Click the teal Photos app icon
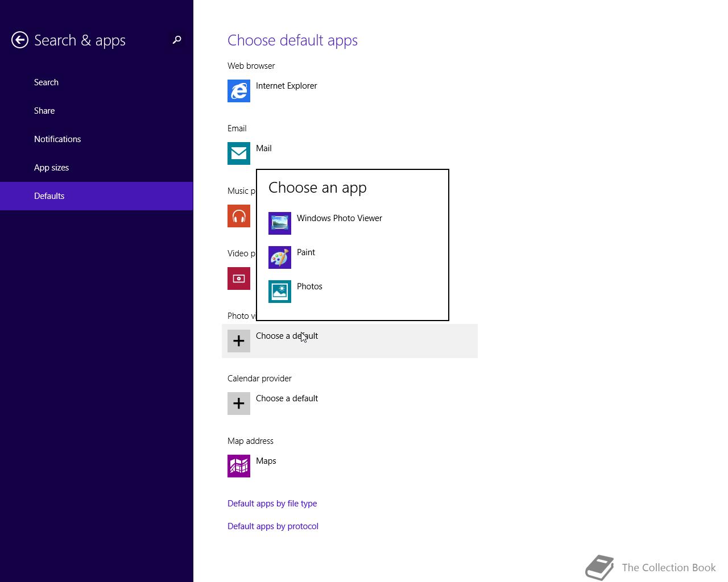The width and height of the screenshot is (728, 582). point(280,292)
